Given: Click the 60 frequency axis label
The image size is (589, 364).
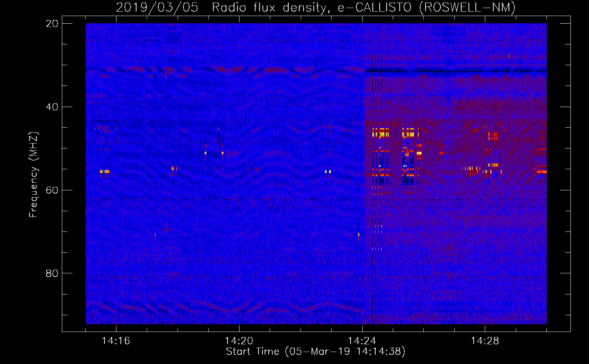Looking at the screenshot, I should (52, 190).
